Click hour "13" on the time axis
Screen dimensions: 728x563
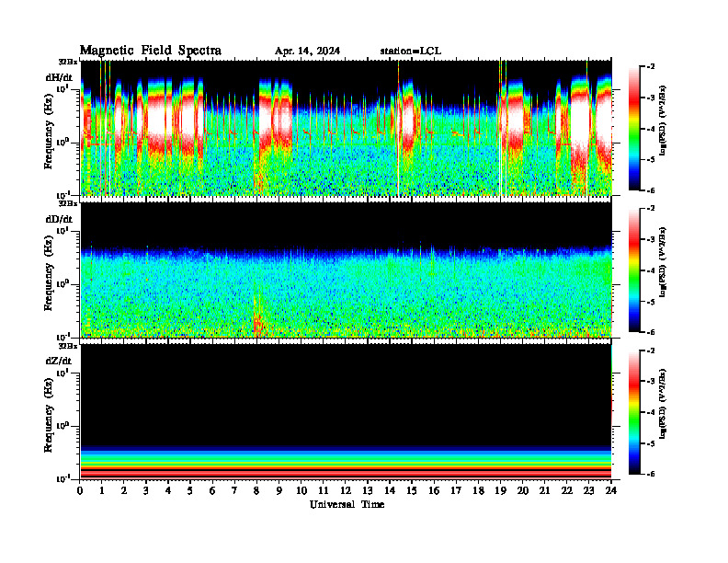368,490
